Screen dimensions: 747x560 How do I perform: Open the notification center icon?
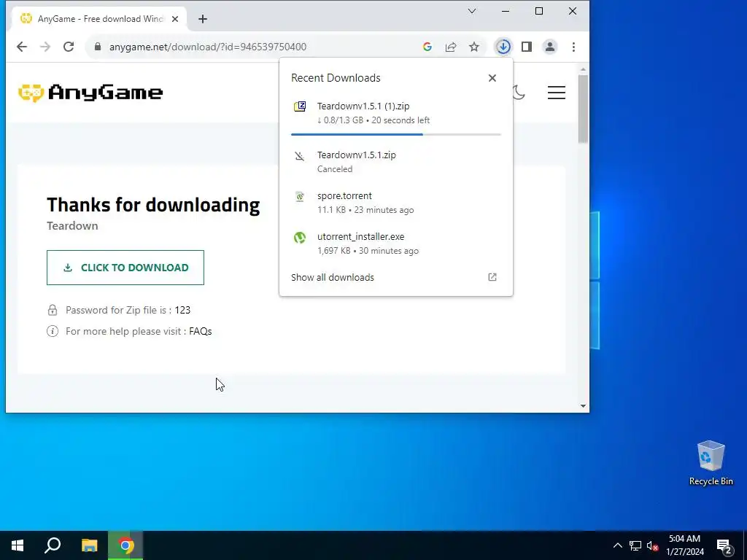(x=724, y=547)
